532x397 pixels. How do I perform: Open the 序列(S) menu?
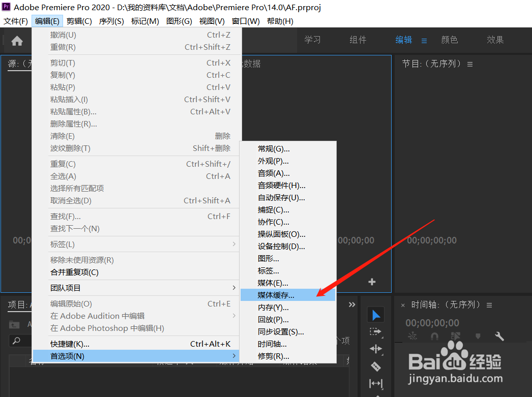(111, 21)
